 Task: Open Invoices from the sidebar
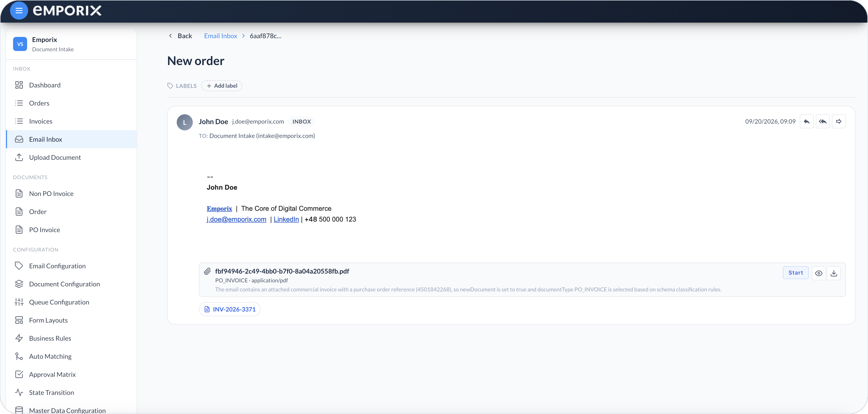point(72,121)
